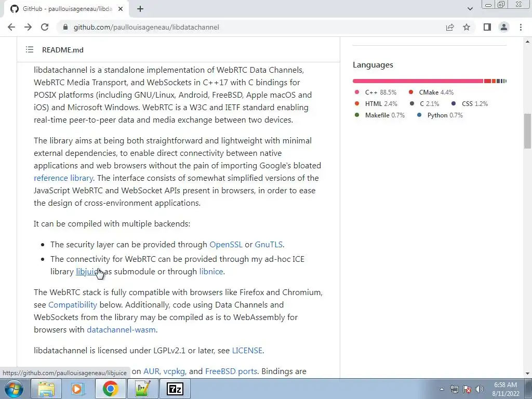This screenshot has width=532, height=399.
Task: Click the Python 0.7% language entry
Action: (440, 115)
